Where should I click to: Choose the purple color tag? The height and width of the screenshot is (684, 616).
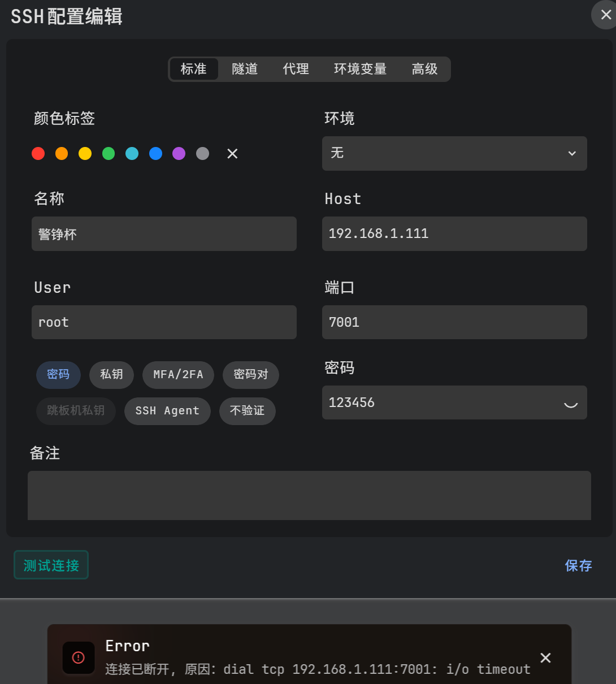pos(179,154)
